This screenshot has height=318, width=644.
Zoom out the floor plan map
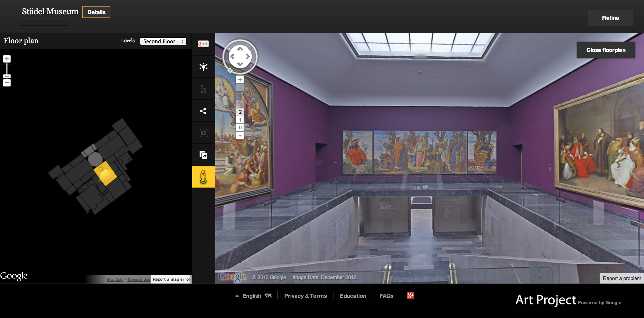click(x=7, y=83)
